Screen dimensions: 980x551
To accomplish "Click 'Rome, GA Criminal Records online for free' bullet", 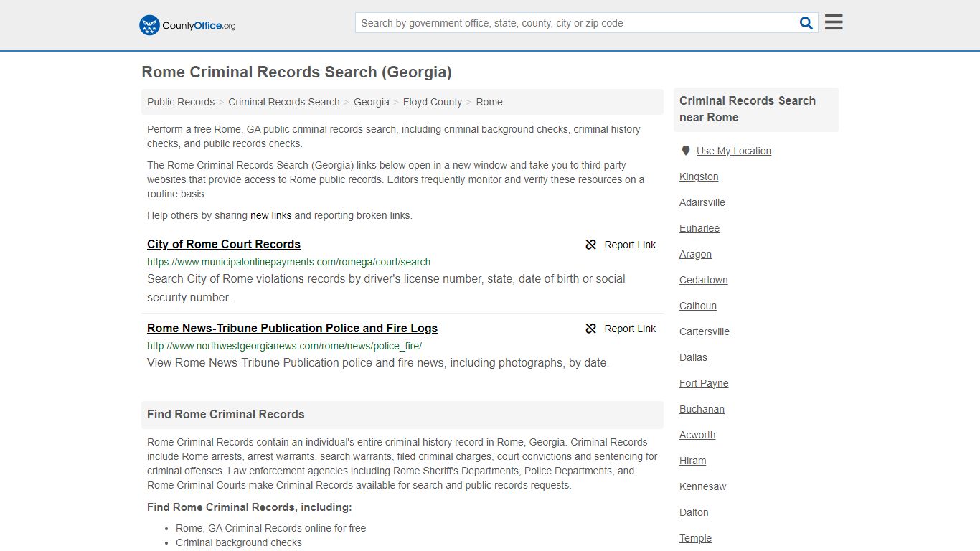I will [x=271, y=528].
